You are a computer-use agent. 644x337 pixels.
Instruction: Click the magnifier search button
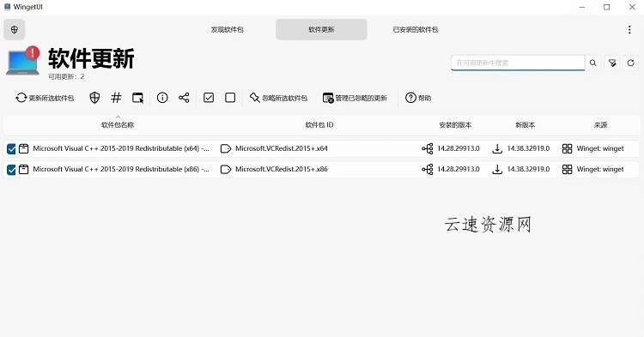(593, 63)
